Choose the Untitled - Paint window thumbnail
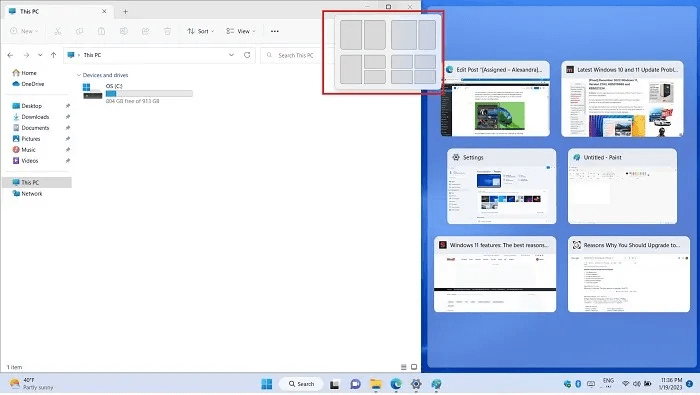Viewport: 700px width, 395px height. click(622, 186)
